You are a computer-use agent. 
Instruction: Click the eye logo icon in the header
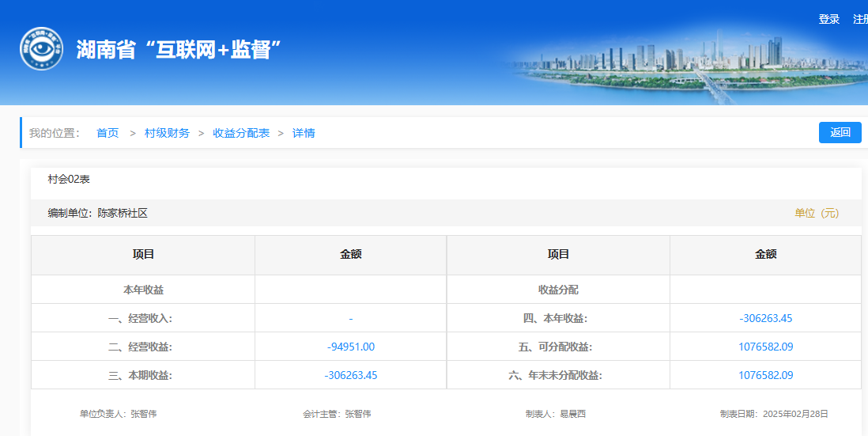[42, 49]
